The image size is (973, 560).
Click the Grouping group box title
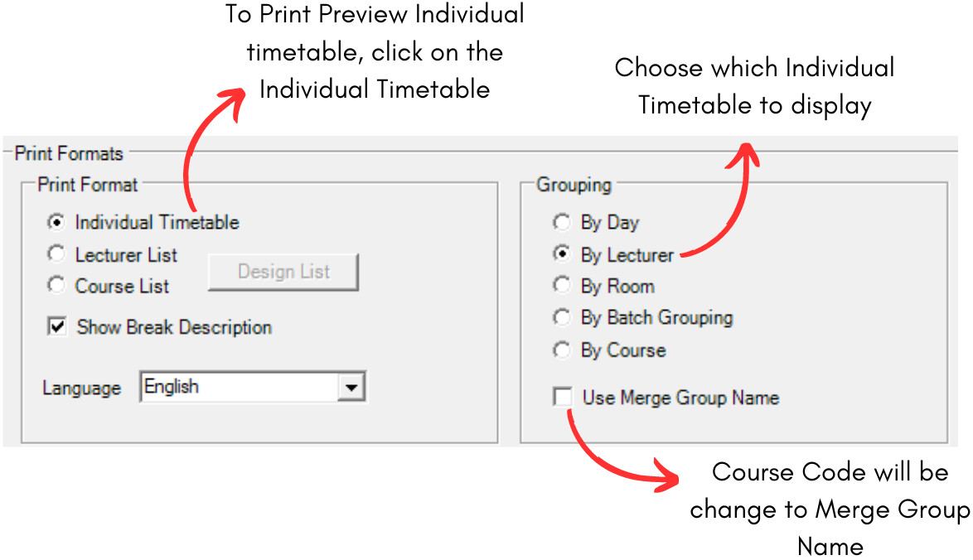tap(574, 184)
